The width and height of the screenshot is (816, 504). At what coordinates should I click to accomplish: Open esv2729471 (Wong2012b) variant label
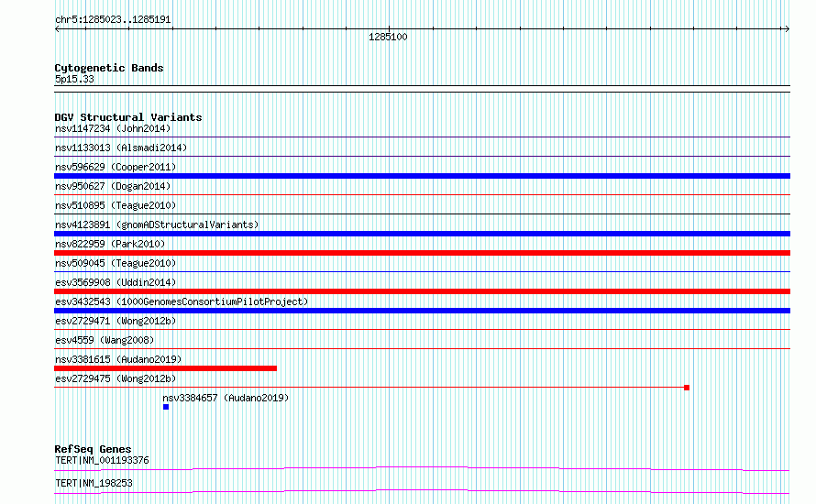click(116, 321)
